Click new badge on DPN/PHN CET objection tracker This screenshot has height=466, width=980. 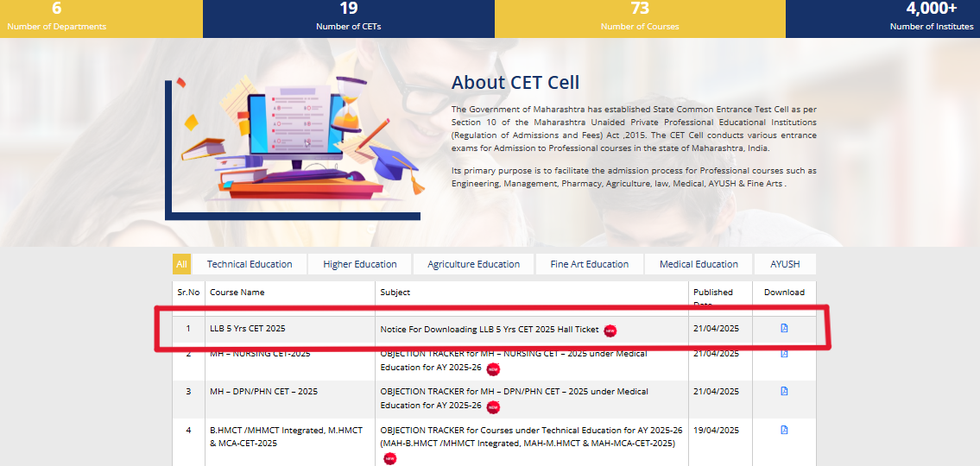pyautogui.click(x=493, y=406)
